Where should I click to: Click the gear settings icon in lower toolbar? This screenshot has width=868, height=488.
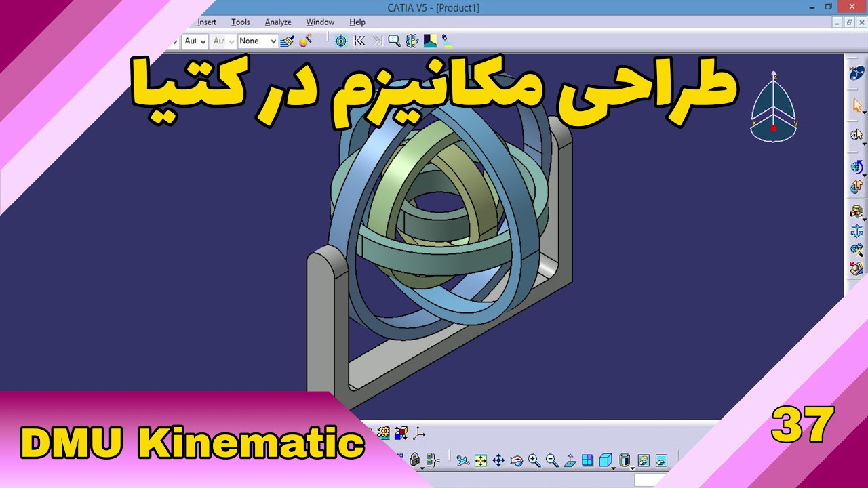coord(383,432)
